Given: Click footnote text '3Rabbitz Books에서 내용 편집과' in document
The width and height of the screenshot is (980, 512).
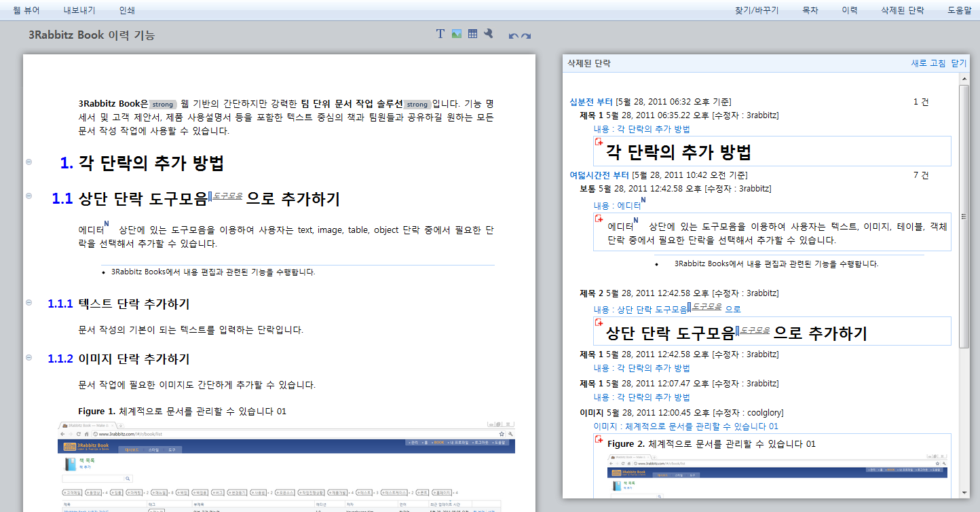Looking at the screenshot, I should 213,272.
